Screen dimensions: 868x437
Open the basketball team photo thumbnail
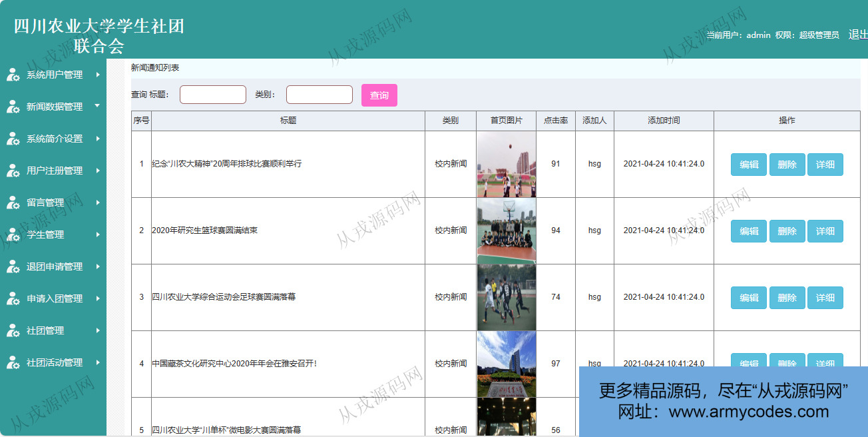(x=507, y=230)
